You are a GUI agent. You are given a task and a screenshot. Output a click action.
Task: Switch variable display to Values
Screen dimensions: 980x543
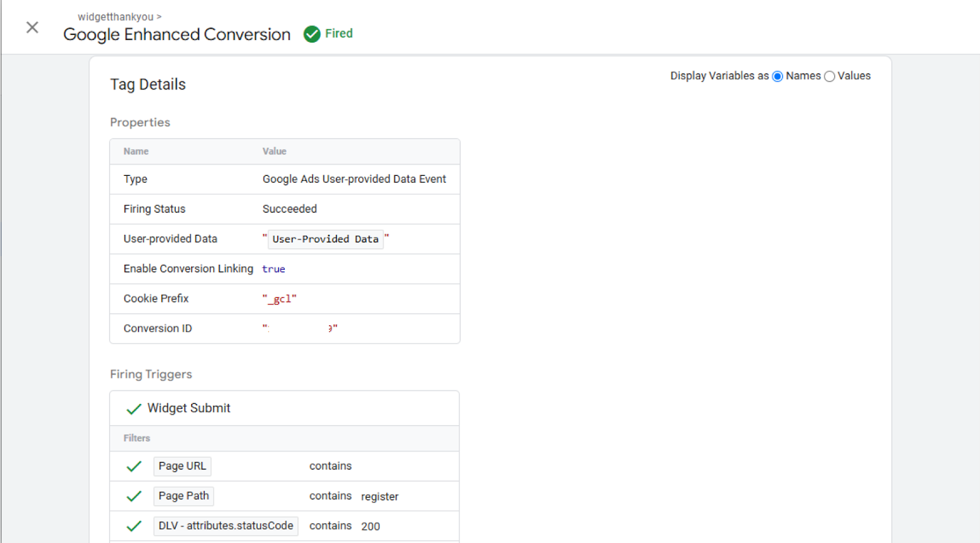tap(829, 77)
